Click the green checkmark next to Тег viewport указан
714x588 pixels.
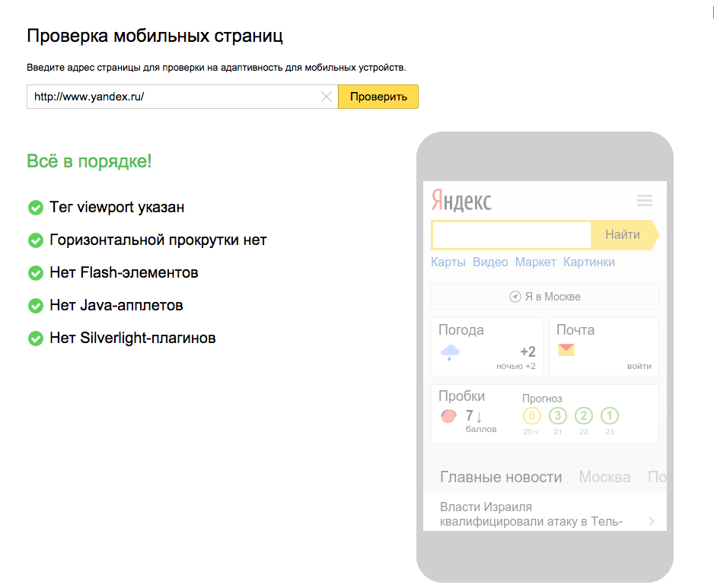35,207
